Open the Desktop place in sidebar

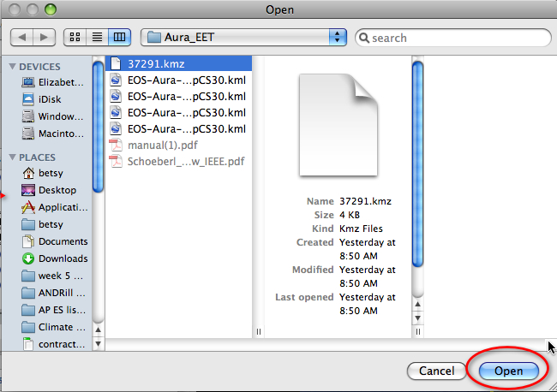click(57, 190)
